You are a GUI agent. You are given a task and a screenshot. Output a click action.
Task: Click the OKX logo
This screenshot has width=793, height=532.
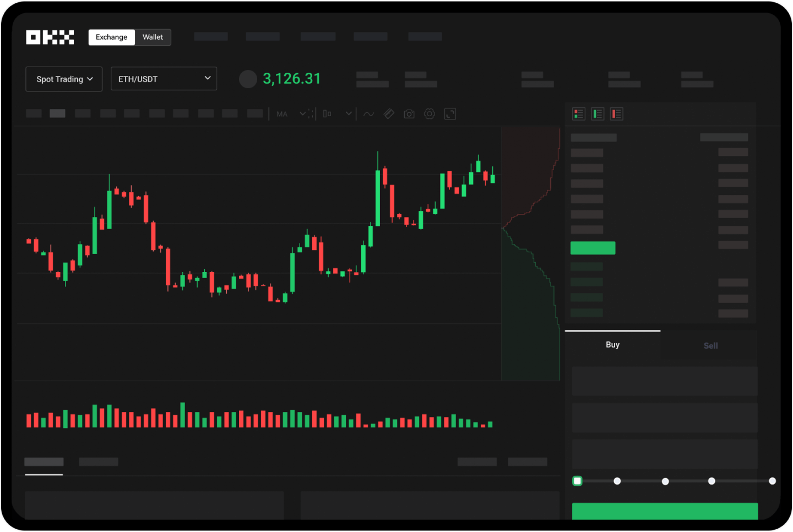pos(50,37)
